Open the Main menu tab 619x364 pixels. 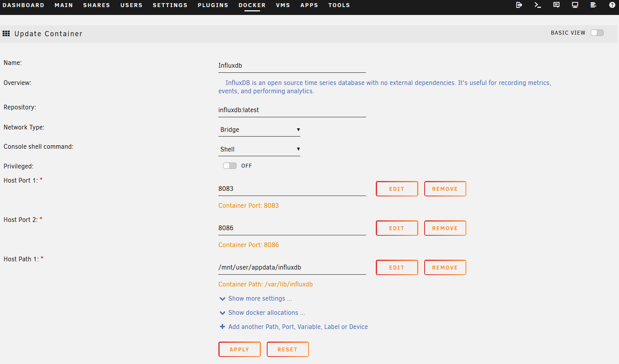(64, 5)
